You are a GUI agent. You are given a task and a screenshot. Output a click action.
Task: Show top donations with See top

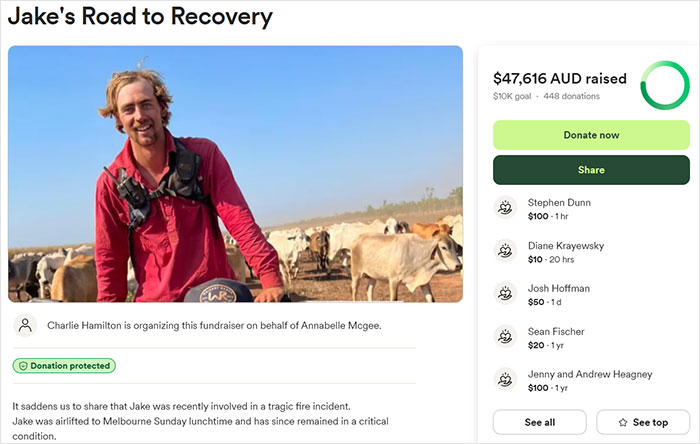pos(643,422)
